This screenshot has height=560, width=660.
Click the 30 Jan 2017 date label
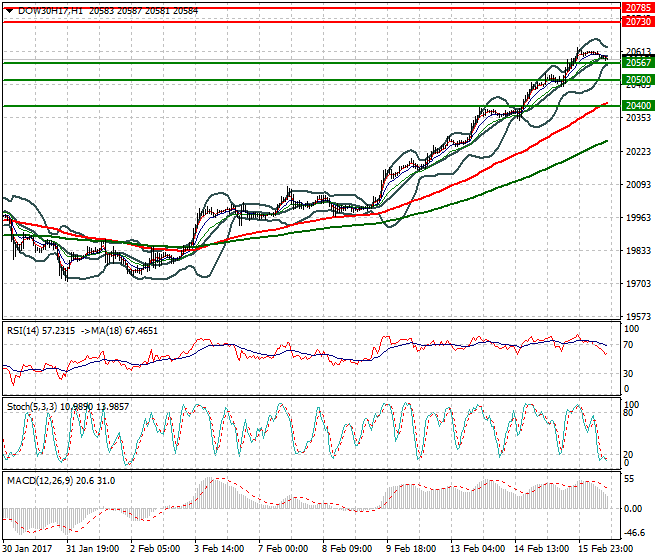27,549
